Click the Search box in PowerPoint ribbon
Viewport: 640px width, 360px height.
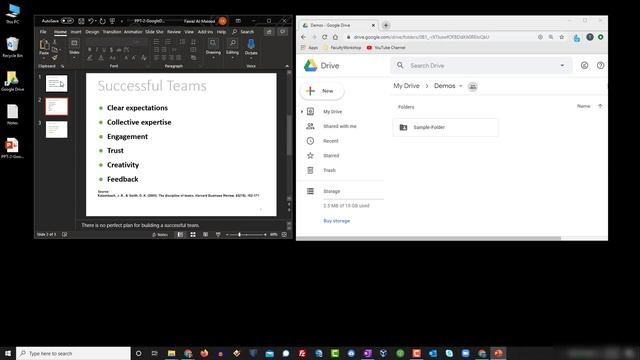coord(243,32)
